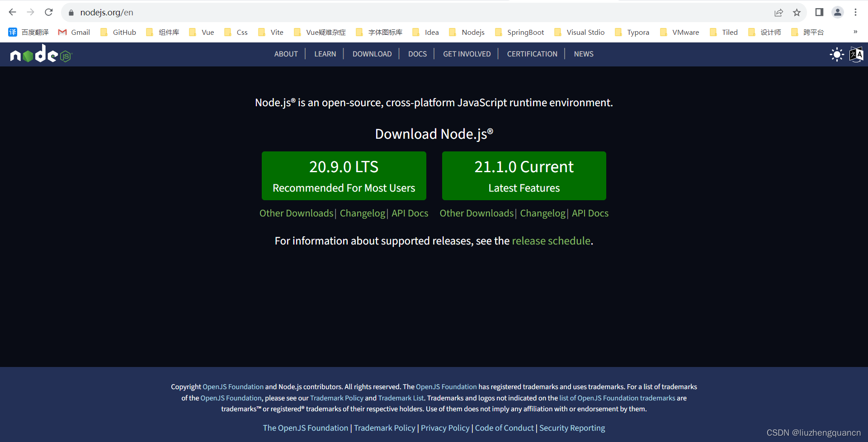Open the Idea bookmark folder
This screenshot has height=442, width=868.
point(425,32)
